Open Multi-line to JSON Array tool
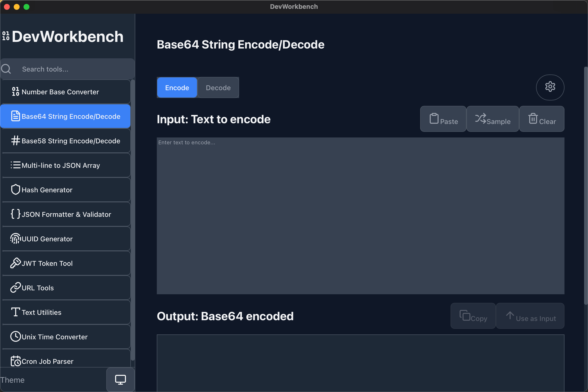This screenshot has width=588, height=392. [x=65, y=165]
